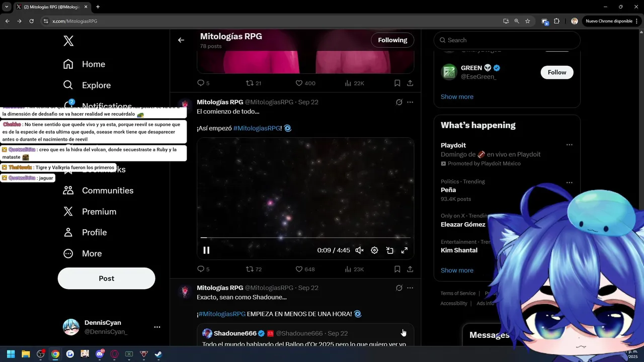
Task: Go back using the profile back arrow
Action: click(181, 40)
